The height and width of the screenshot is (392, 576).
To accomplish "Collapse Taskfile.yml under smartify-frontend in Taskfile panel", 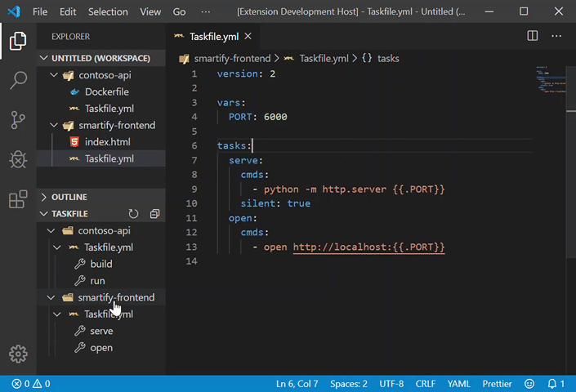I will tap(57, 314).
